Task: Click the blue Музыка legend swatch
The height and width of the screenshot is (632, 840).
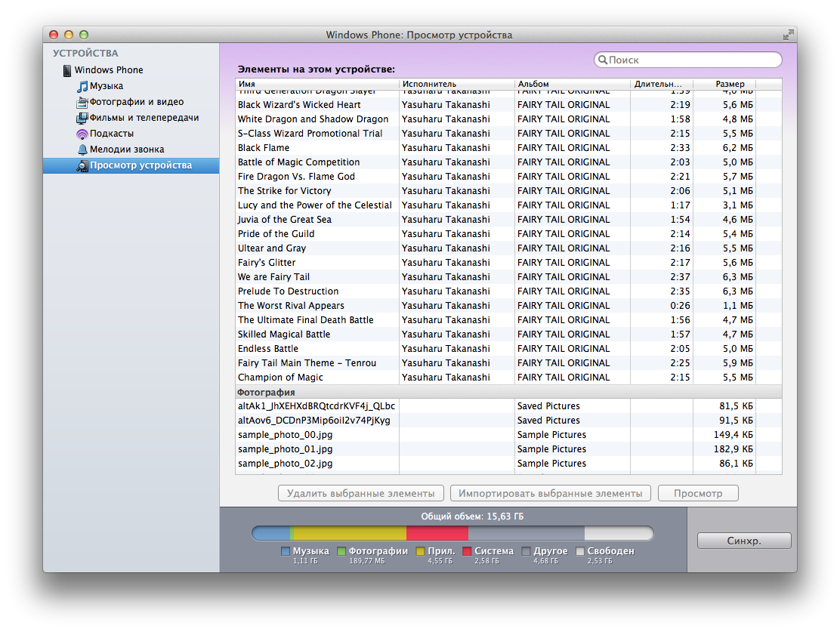Action: [x=286, y=551]
